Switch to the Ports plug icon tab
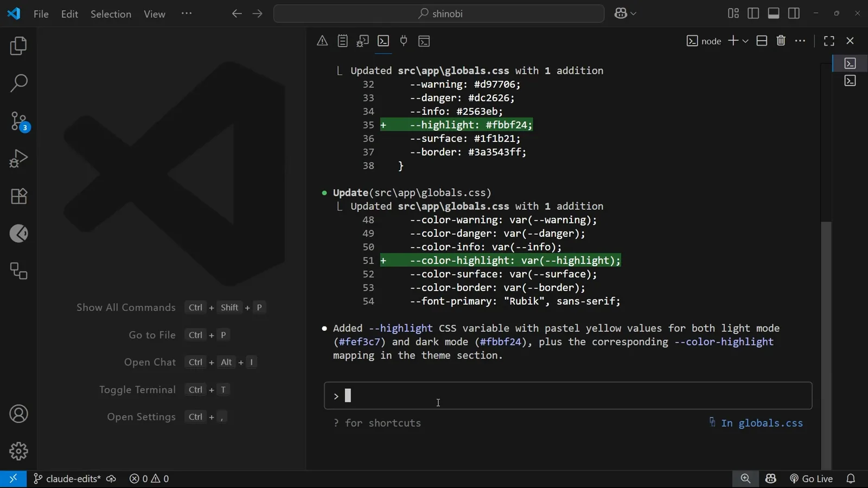 click(404, 41)
